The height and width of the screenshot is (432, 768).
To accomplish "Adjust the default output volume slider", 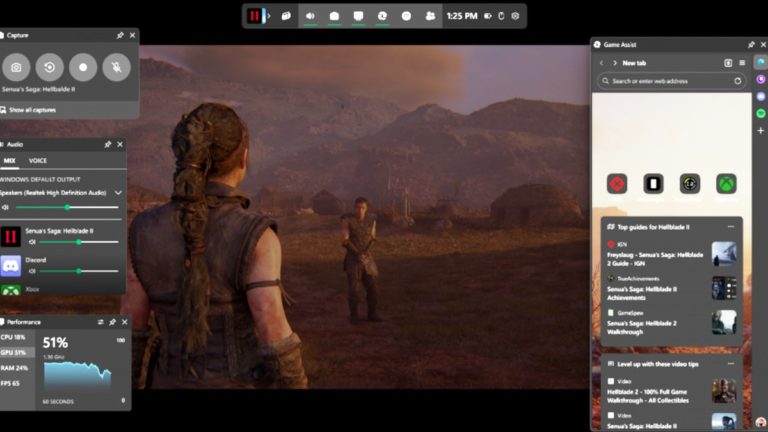I will 67,207.
